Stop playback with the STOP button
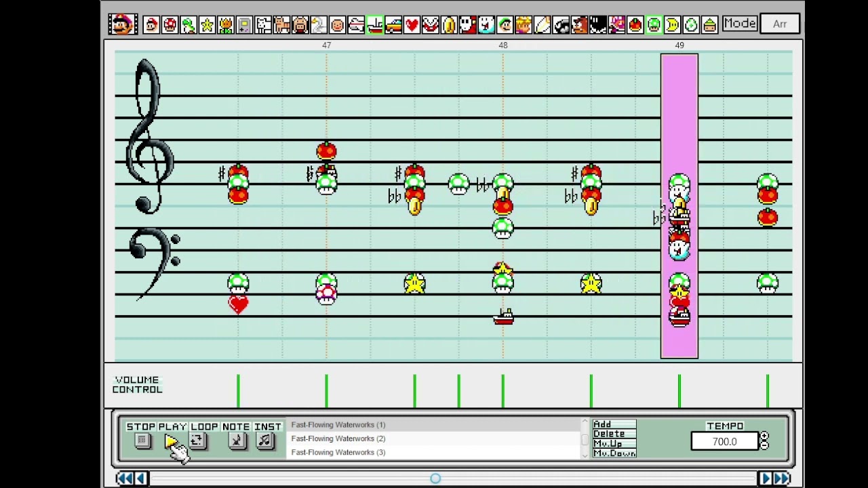The height and width of the screenshot is (488, 868). click(142, 441)
